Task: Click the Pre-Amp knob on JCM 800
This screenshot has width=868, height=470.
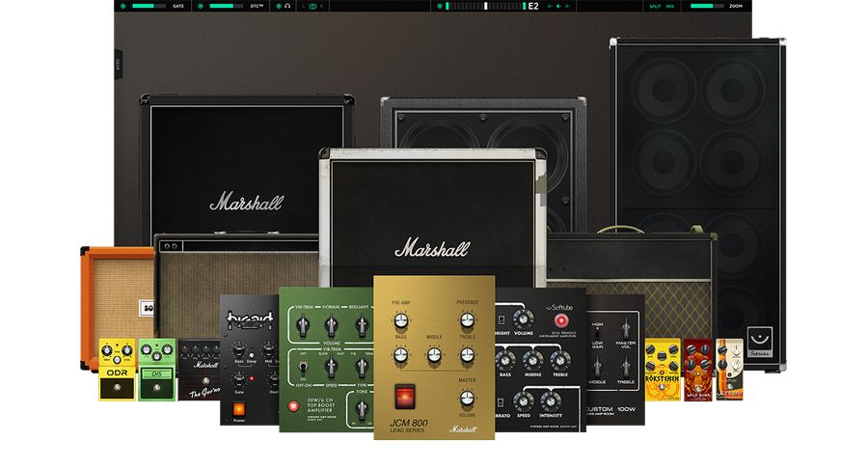Action: pos(401,320)
